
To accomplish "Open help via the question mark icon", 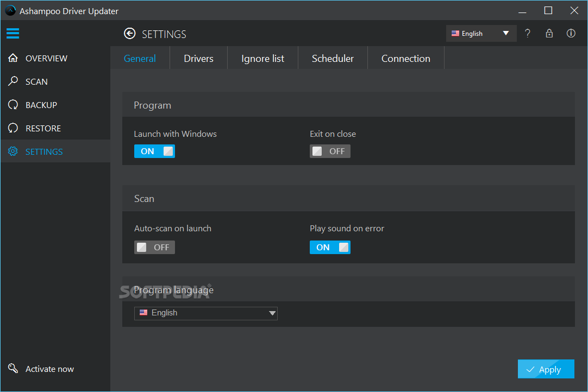I will click(528, 33).
